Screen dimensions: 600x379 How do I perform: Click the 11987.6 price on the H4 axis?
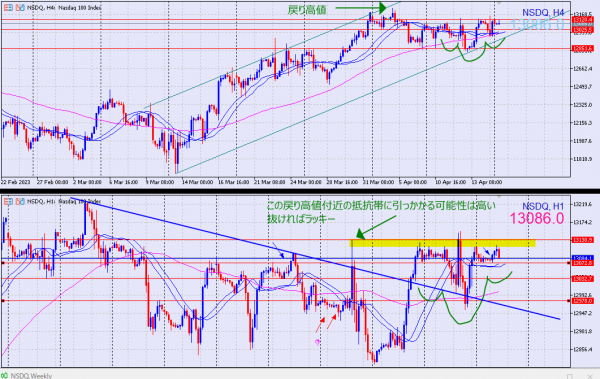[582, 141]
